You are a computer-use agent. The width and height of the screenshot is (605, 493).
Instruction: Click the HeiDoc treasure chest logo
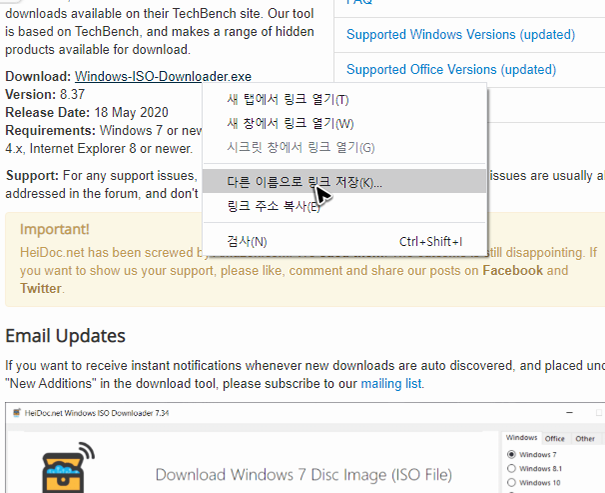68,468
